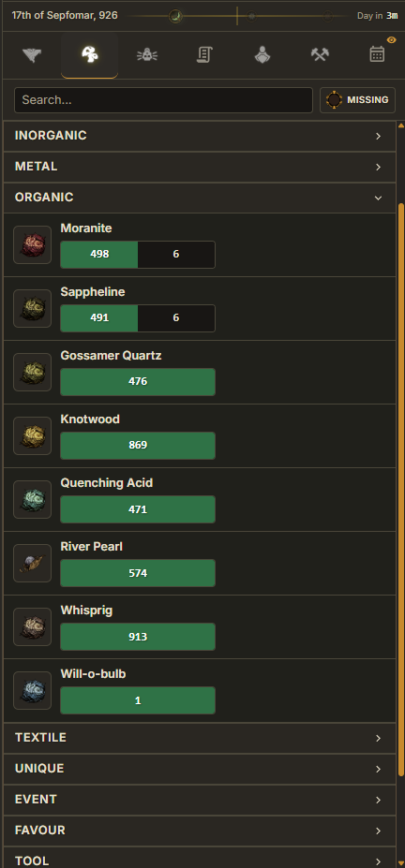Click the Will-o-bulb item icon
This screenshot has height=868, width=405.
tap(33, 690)
